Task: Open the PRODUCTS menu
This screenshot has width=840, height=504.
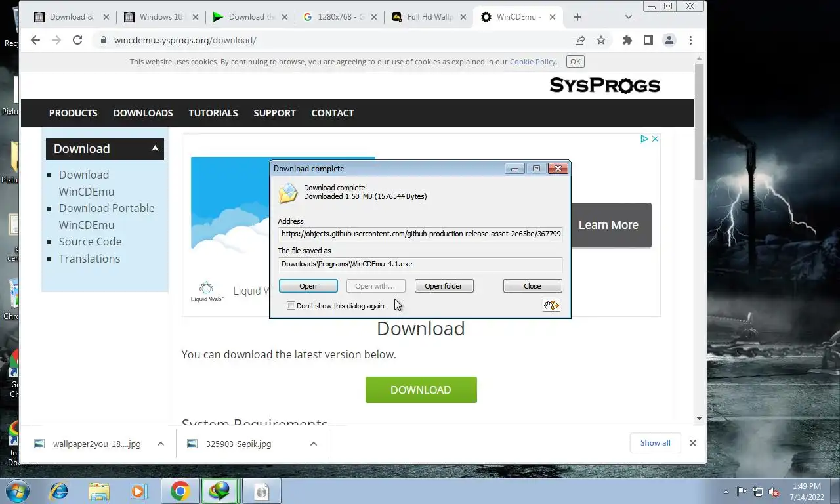Action: tap(73, 113)
